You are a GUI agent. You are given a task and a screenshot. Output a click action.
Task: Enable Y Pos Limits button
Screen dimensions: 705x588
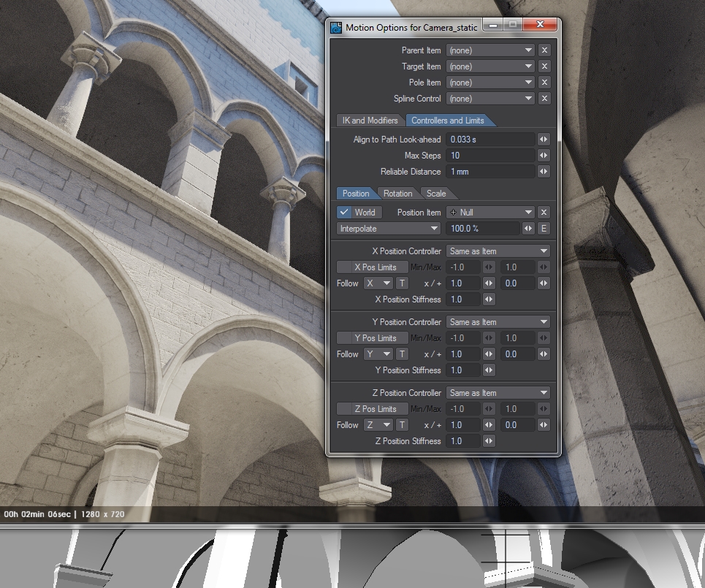click(372, 338)
